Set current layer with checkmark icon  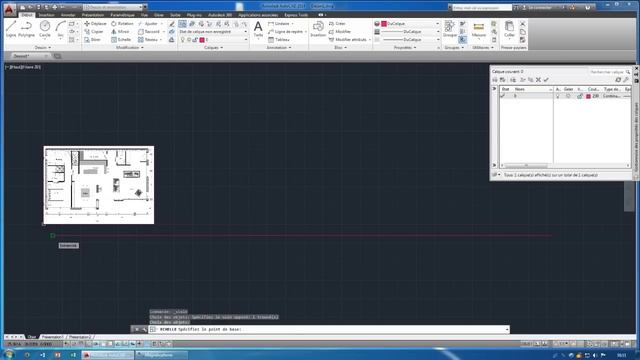pos(546,80)
